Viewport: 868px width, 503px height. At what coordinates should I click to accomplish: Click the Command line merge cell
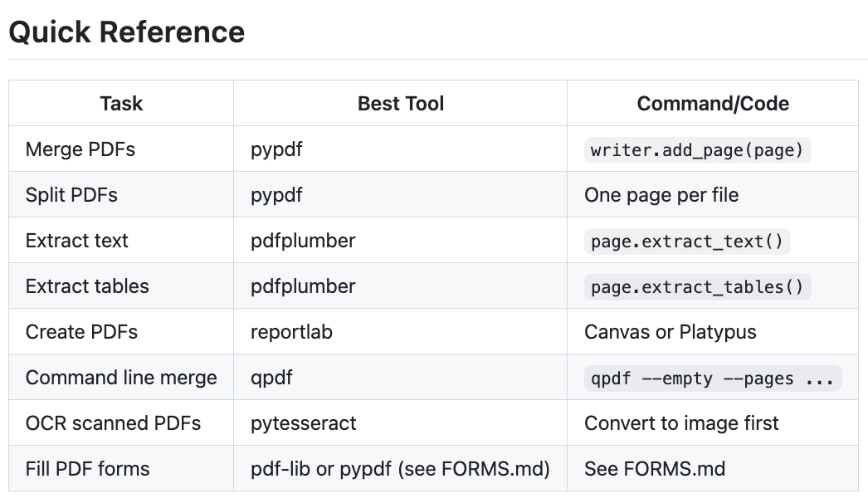coord(121,378)
